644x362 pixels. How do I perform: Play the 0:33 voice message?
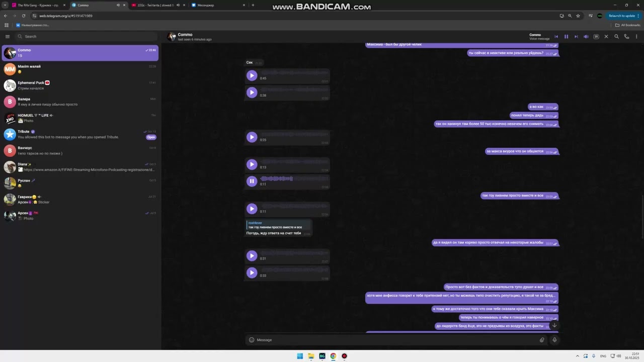pyautogui.click(x=252, y=273)
